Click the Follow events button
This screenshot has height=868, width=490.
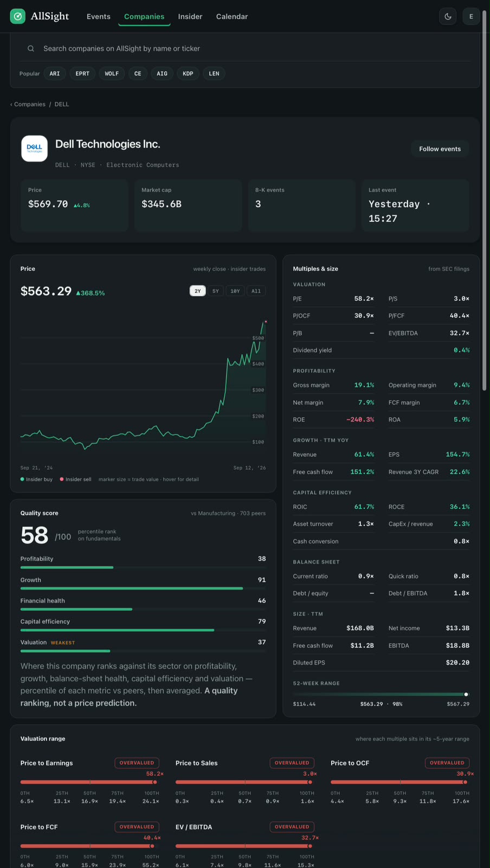click(440, 149)
